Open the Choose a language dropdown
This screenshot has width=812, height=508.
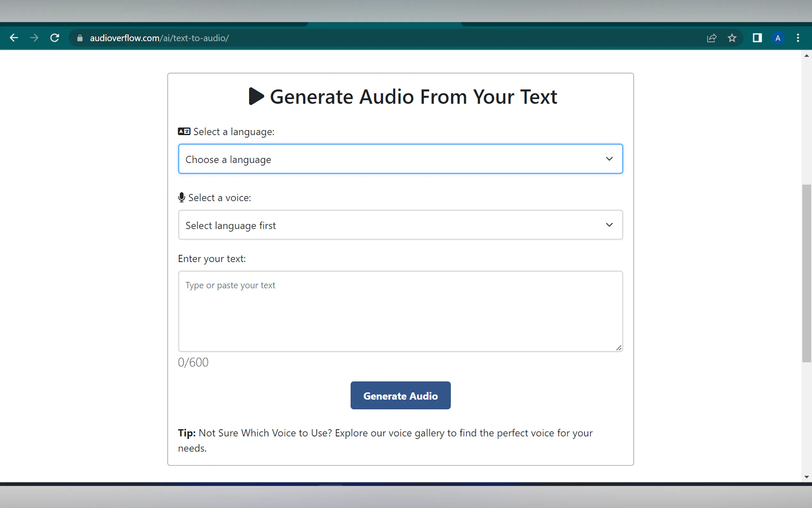400,159
